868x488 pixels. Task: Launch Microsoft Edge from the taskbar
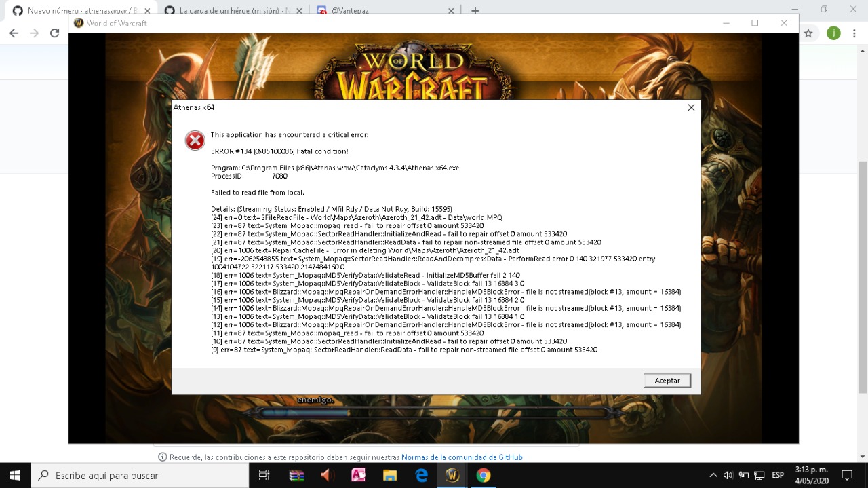420,475
